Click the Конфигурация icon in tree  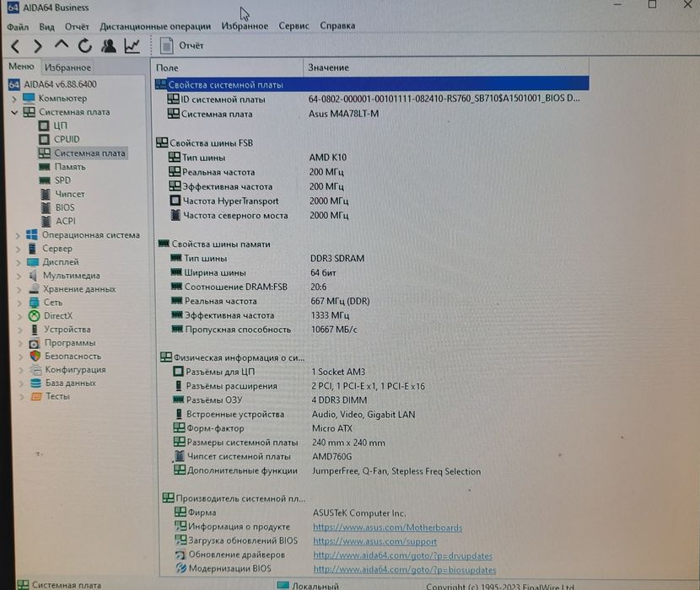(35, 369)
